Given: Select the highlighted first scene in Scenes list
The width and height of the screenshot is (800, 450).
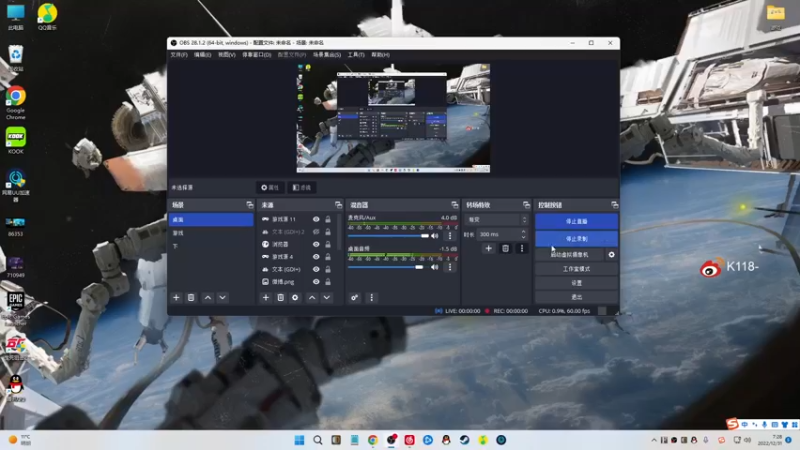Looking at the screenshot, I should point(211,219).
